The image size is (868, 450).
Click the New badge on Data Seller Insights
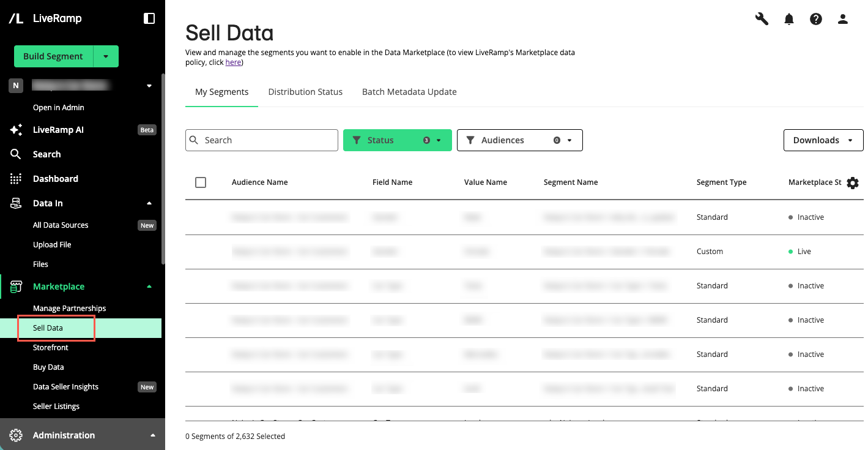[147, 387]
